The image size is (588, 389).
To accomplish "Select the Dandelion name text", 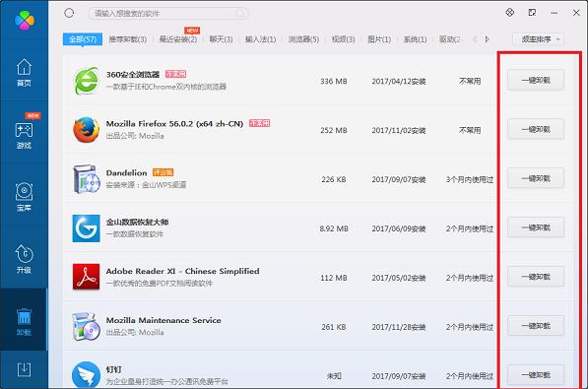I will pyautogui.click(x=126, y=172).
